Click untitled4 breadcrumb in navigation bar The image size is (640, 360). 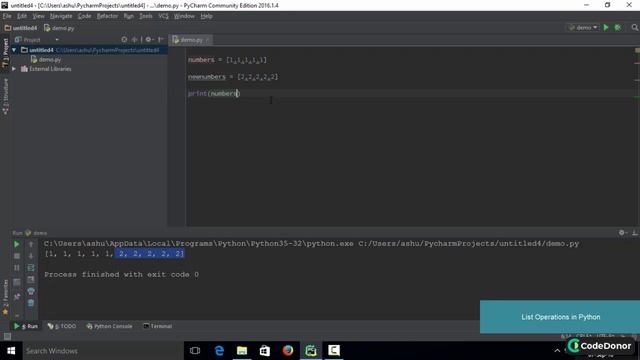coord(21,28)
